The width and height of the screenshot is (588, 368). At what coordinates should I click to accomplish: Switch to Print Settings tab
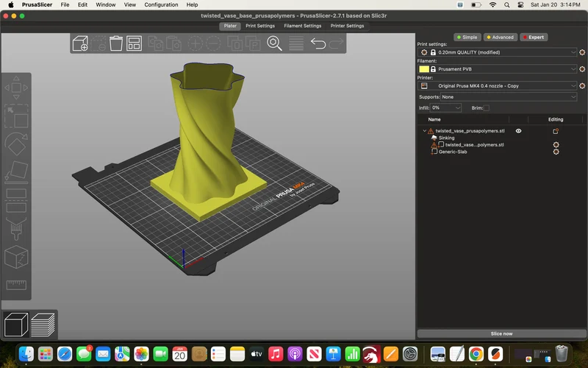(x=260, y=26)
